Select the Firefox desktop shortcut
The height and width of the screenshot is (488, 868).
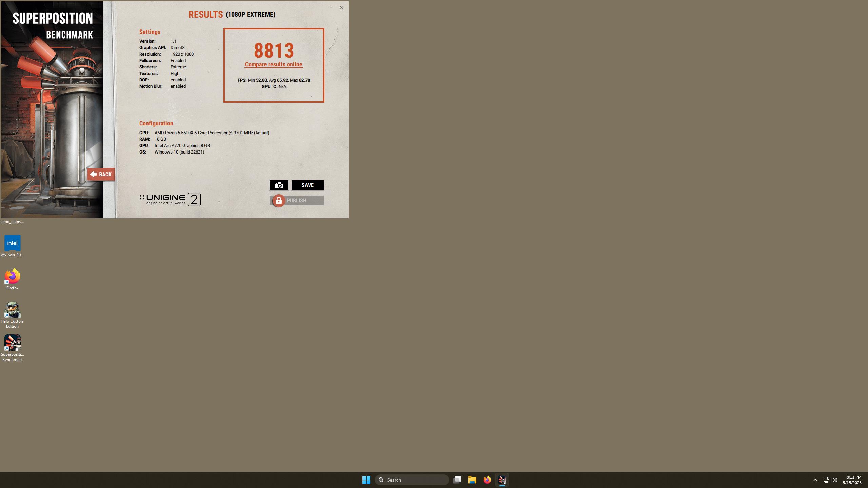click(x=12, y=279)
